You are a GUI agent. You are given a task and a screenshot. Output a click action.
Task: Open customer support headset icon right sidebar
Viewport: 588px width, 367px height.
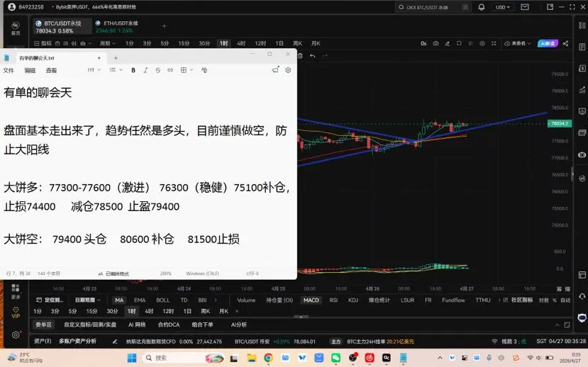[x=582, y=296]
